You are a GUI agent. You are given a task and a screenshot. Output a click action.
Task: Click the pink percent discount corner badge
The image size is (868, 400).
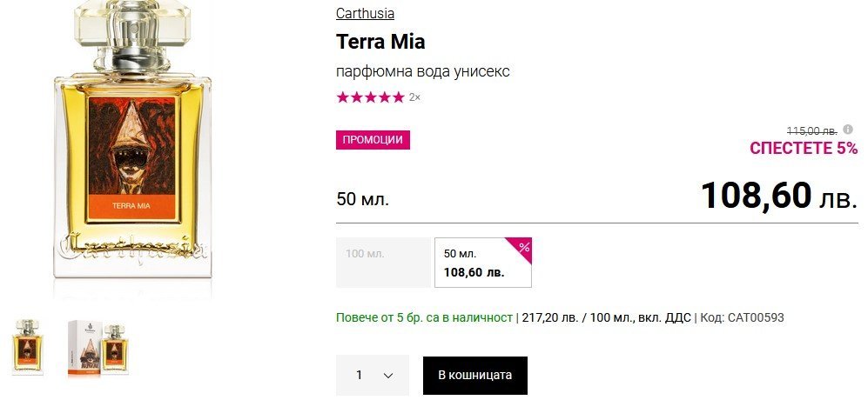[522, 247]
